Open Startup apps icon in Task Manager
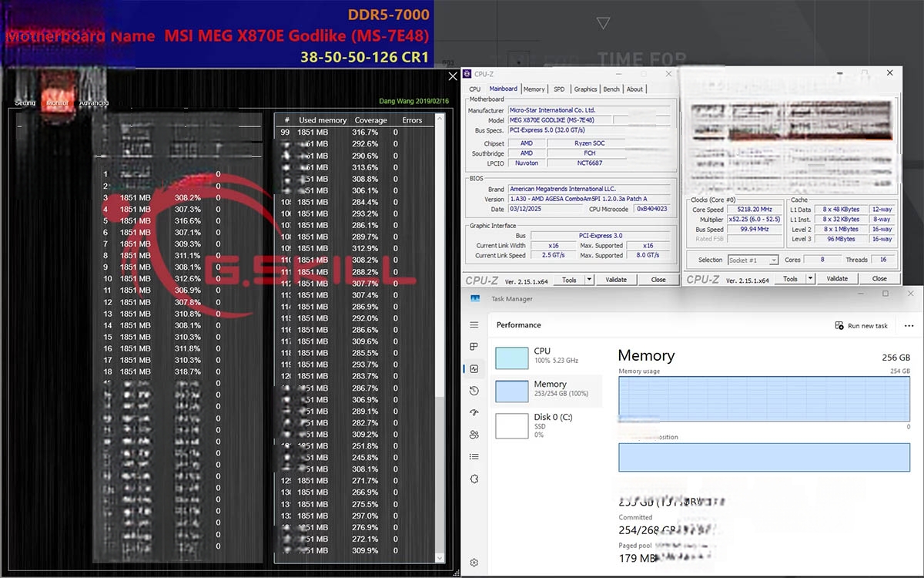 tap(474, 413)
